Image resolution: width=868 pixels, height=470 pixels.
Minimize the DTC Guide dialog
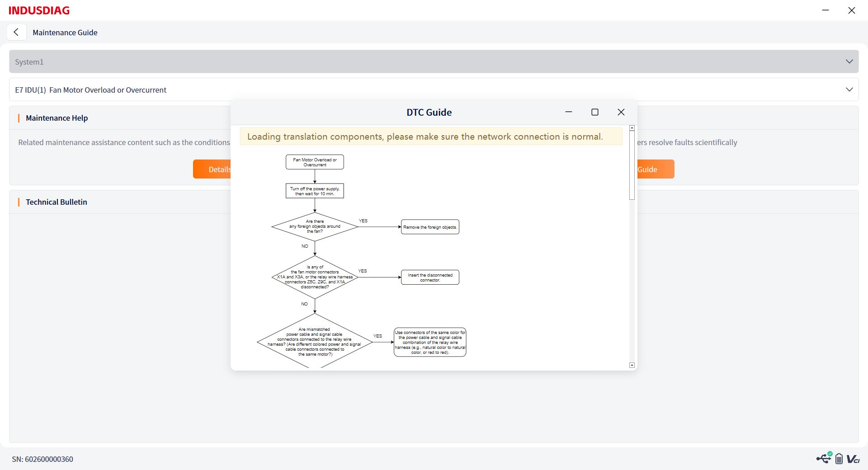pyautogui.click(x=569, y=112)
